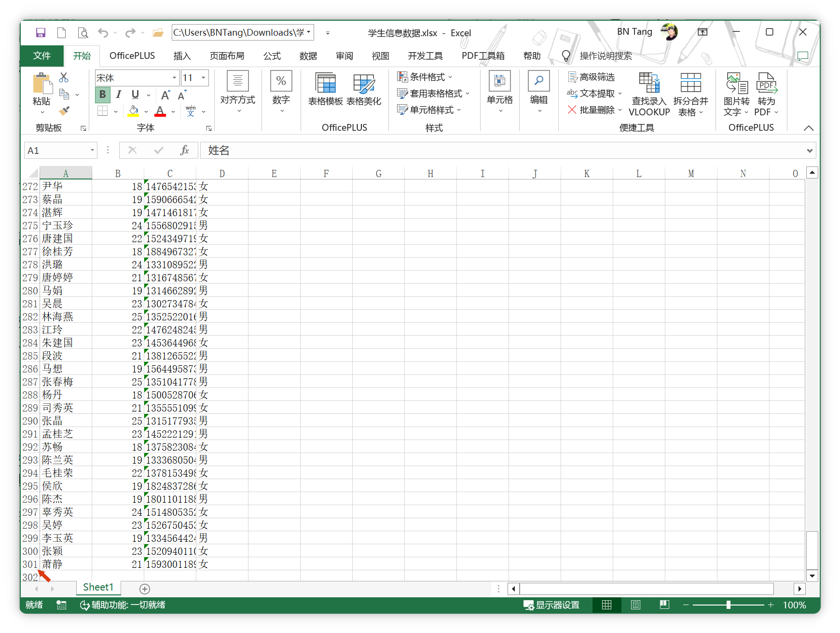Add a new sheet with plus icon
The image size is (840, 633).
(145, 589)
